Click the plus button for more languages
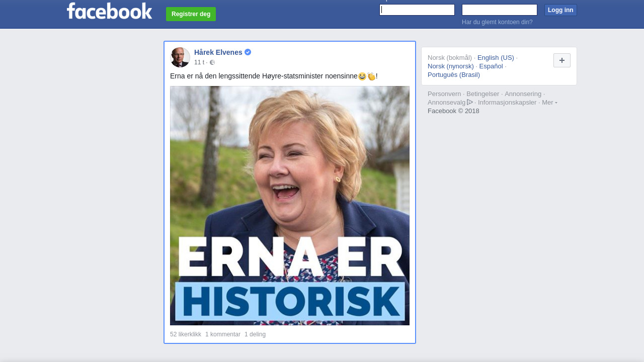Screen dimensions: 644x362 (561, 60)
